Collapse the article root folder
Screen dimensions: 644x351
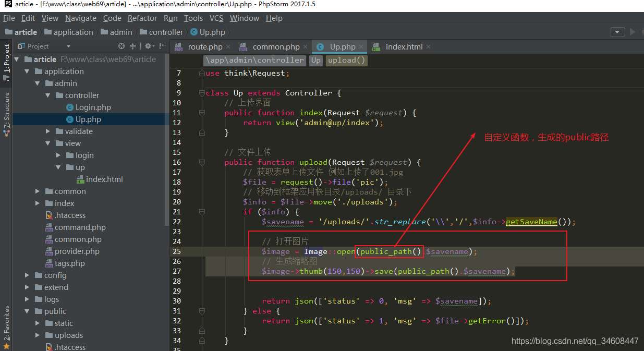point(16,59)
